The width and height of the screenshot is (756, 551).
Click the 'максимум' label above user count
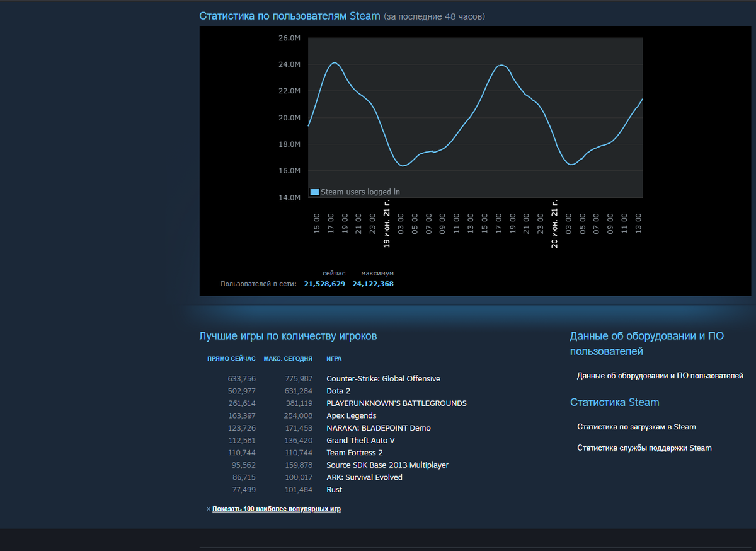coord(377,274)
